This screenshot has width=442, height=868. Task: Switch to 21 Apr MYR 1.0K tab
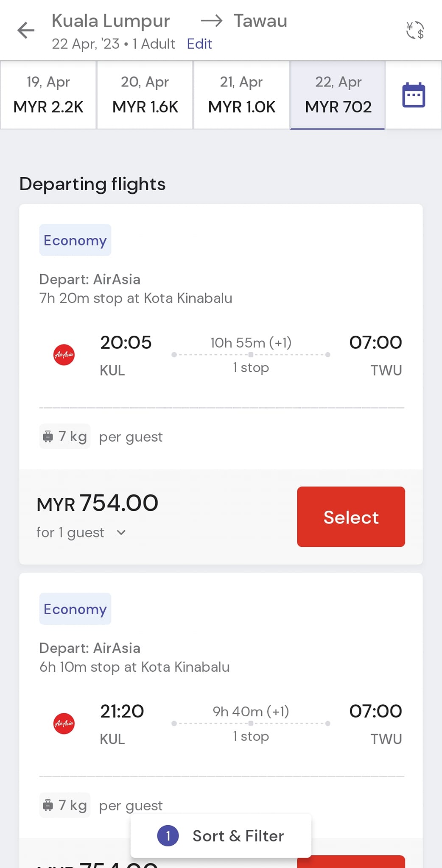(242, 95)
